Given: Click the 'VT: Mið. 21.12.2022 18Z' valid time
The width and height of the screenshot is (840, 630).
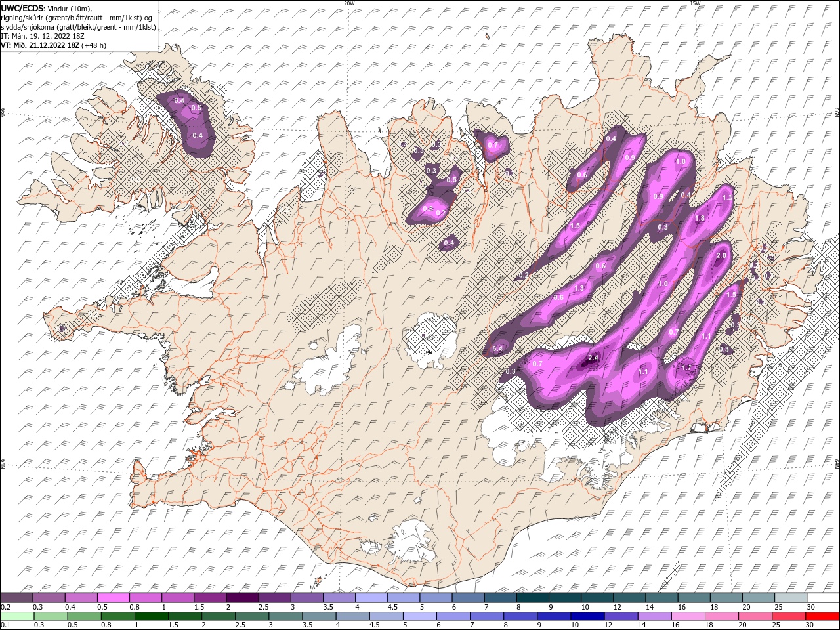Looking at the screenshot, I should click(41, 45).
